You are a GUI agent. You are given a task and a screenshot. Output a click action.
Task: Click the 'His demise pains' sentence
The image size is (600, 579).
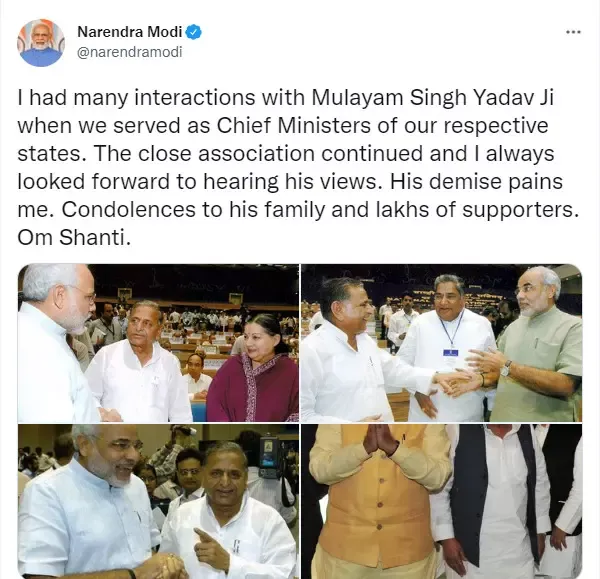pyautogui.click(x=476, y=181)
